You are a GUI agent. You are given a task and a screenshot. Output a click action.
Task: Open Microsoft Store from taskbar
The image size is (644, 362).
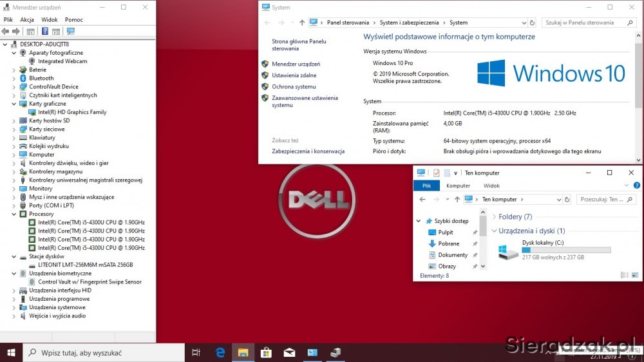tap(266, 352)
